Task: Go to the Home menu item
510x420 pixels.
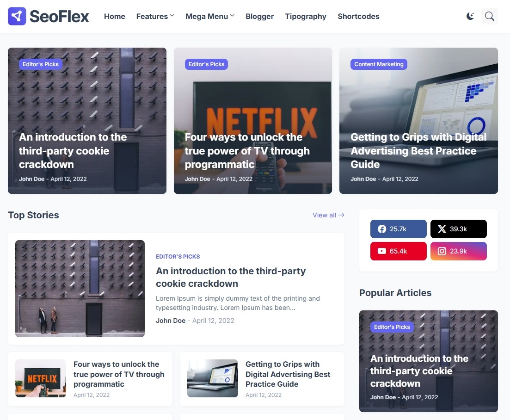Action: (115, 16)
